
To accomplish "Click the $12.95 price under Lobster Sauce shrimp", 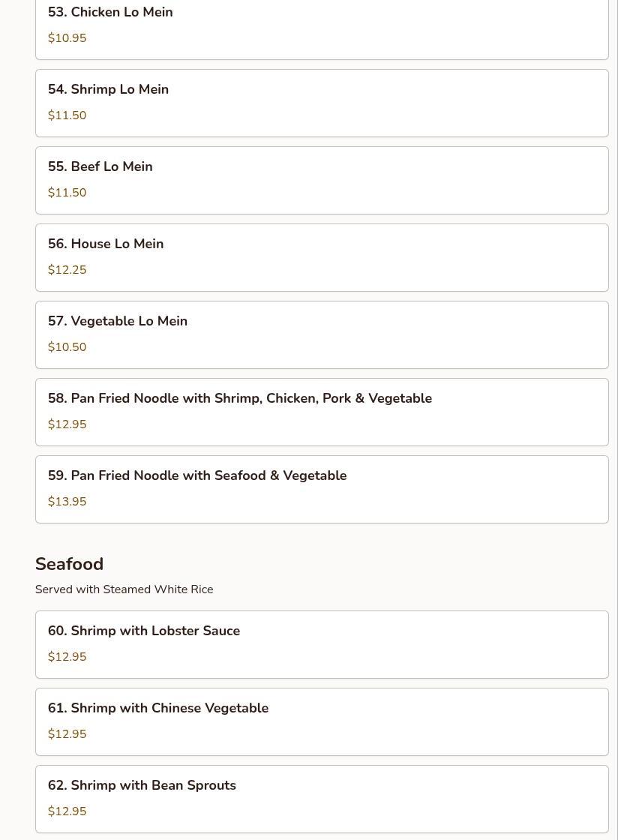I will point(67,656).
